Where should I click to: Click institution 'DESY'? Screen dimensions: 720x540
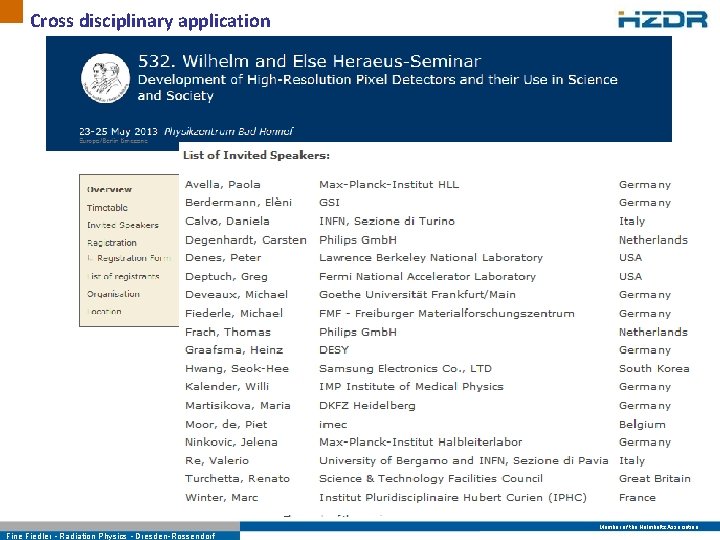(334, 350)
